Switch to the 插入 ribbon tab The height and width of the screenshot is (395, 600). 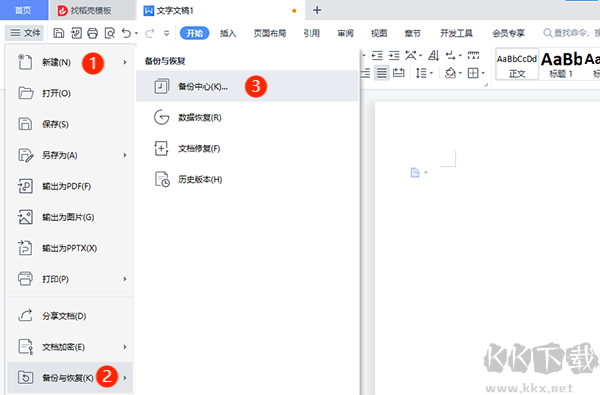(228, 33)
